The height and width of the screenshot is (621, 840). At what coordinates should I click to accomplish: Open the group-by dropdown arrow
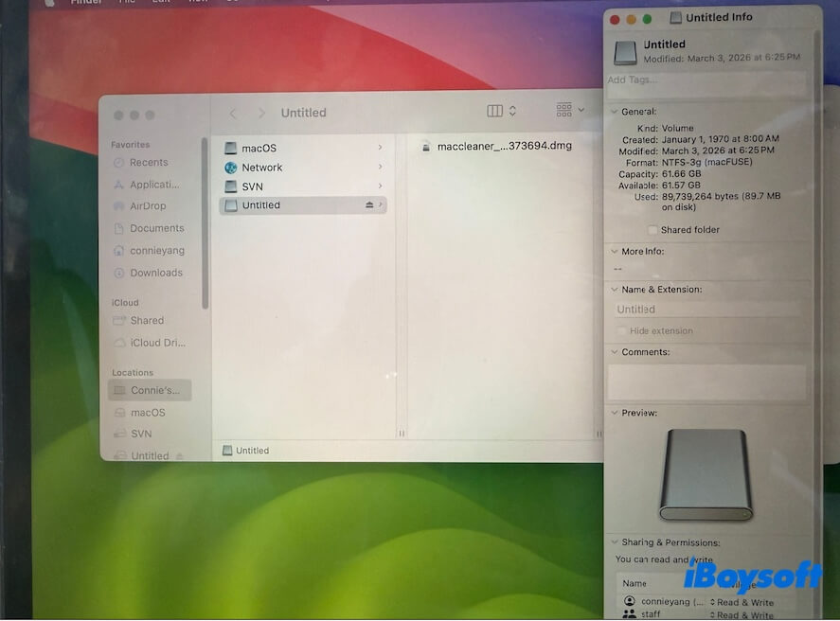click(x=581, y=110)
